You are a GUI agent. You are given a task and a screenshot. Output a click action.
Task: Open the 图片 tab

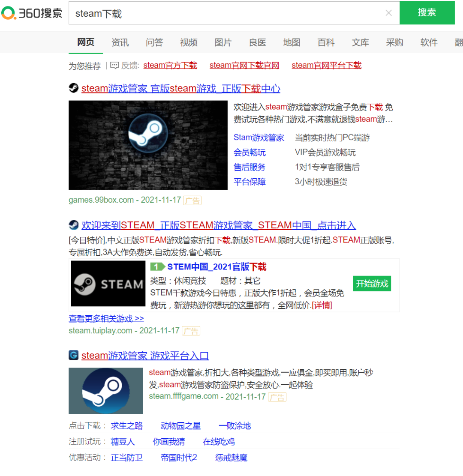[223, 42]
